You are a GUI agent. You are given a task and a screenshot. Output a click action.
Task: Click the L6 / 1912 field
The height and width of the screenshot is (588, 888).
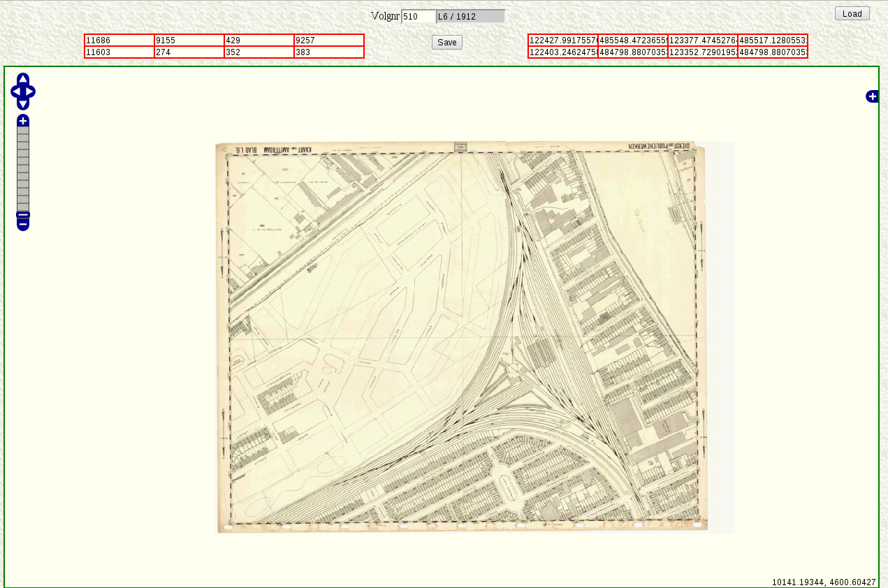click(471, 17)
